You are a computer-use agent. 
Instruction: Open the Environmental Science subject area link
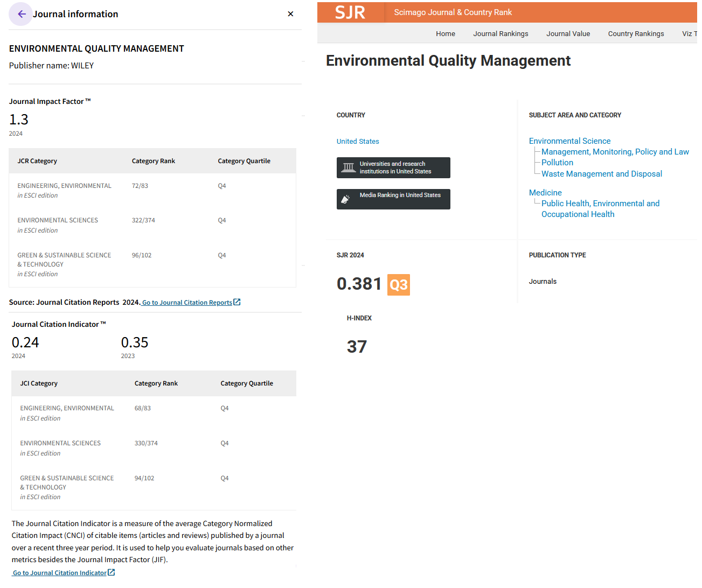click(x=569, y=141)
